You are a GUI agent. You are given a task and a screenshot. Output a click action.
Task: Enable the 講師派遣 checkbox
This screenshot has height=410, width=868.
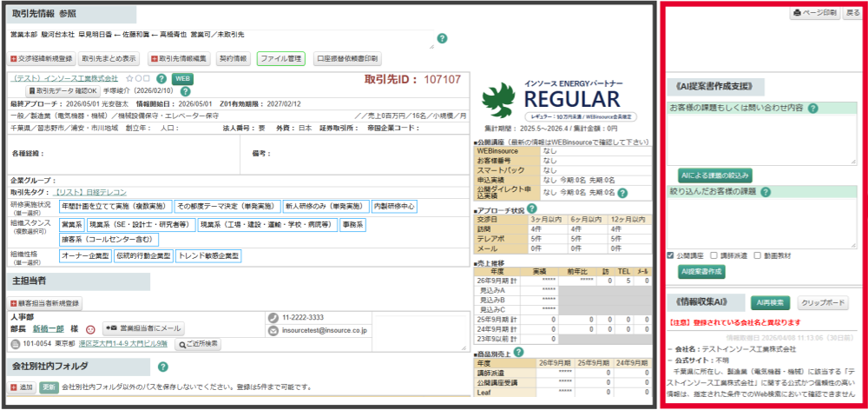[x=714, y=256]
